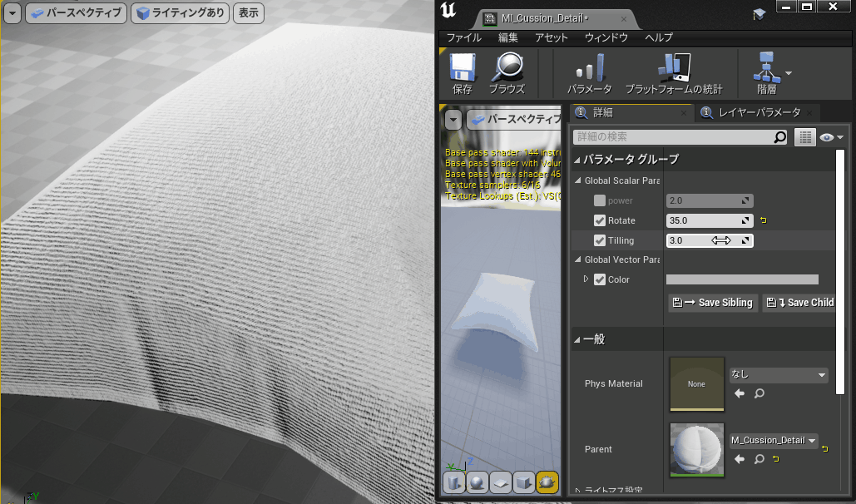Enable the power parameter checkbox
This screenshot has width=856, height=504.
pyautogui.click(x=600, y=200)
